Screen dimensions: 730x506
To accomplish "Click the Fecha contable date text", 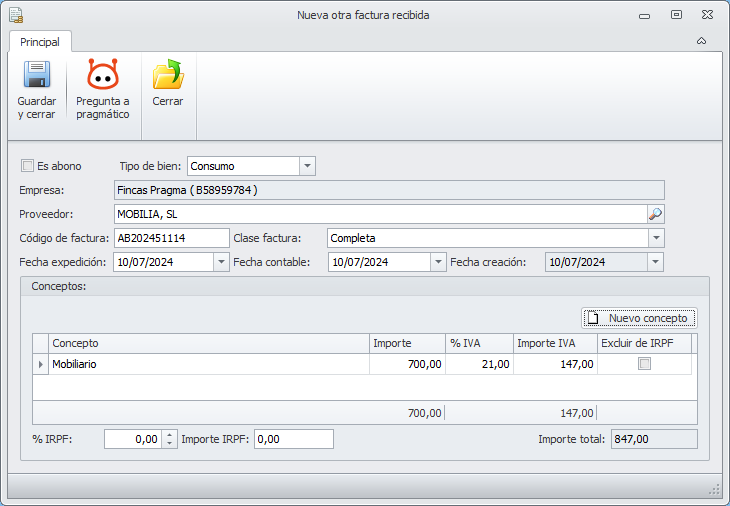I will (x=360, y=262).
